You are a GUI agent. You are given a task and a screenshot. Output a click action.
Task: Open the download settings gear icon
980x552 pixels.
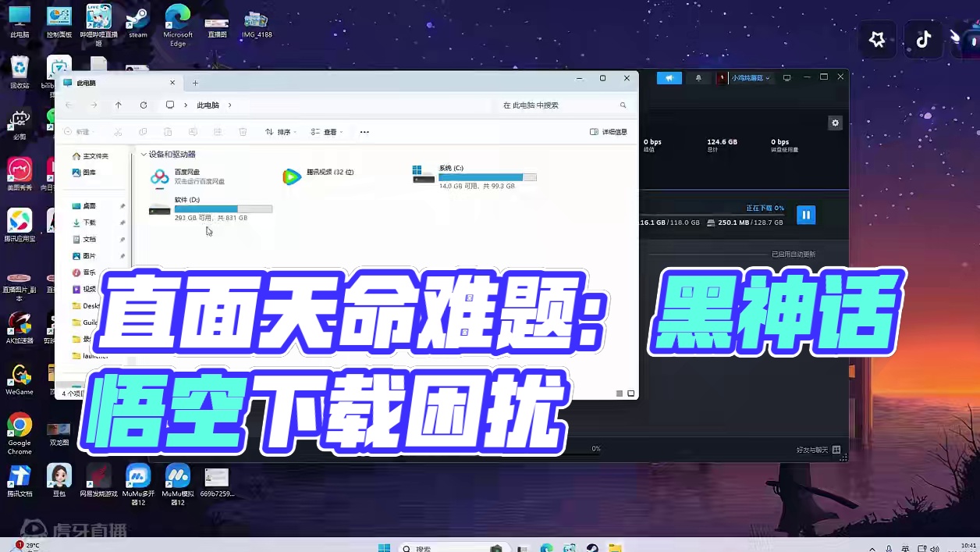(834, 123)
